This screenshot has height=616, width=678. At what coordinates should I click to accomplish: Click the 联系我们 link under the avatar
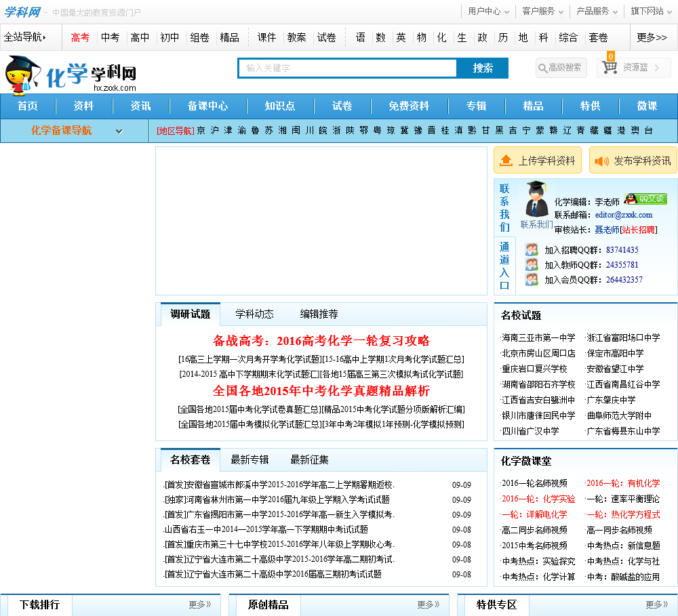(x=536, y=224)
